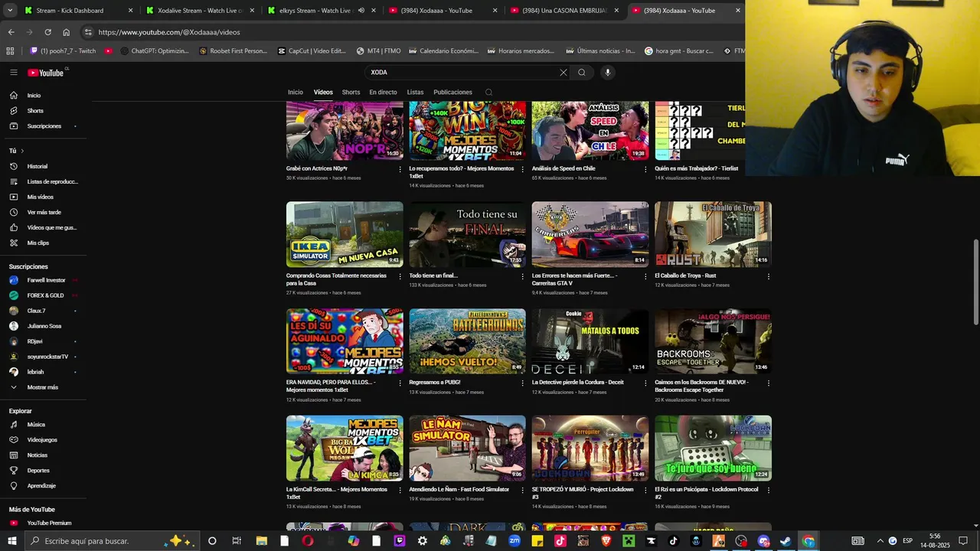Clear the search box with the X icon
980x551 pixels.
pos(563,73)
